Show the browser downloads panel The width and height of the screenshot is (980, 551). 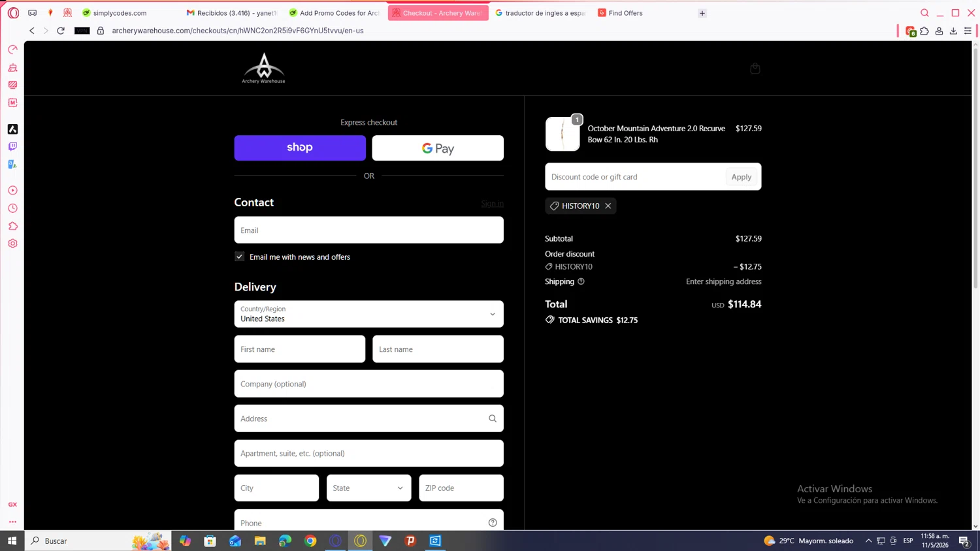953,31
